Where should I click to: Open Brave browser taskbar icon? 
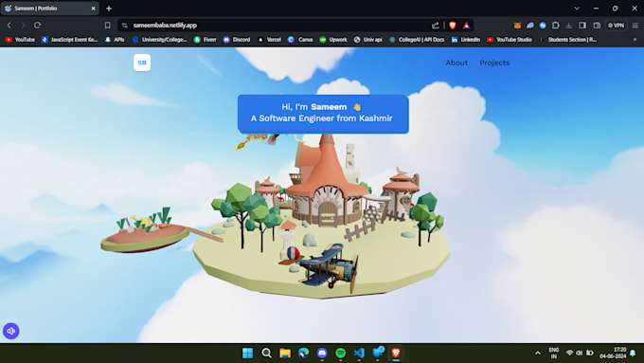click(396, 353)
